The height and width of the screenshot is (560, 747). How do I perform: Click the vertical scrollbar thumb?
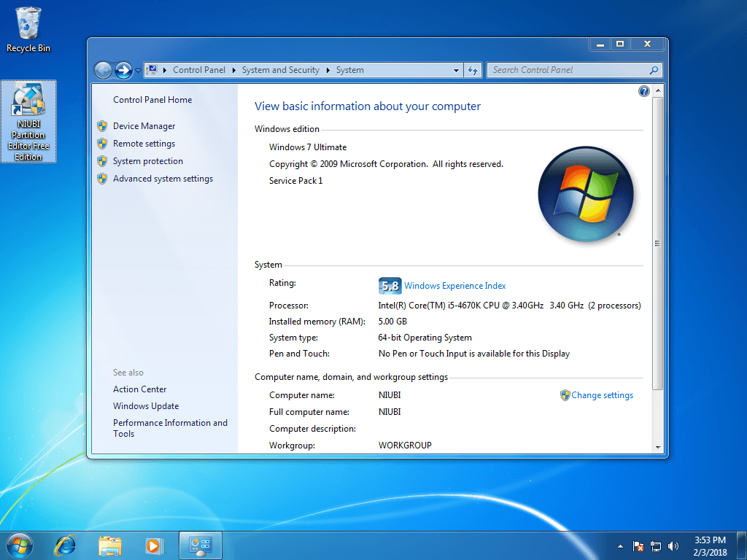tap(658, 244)
